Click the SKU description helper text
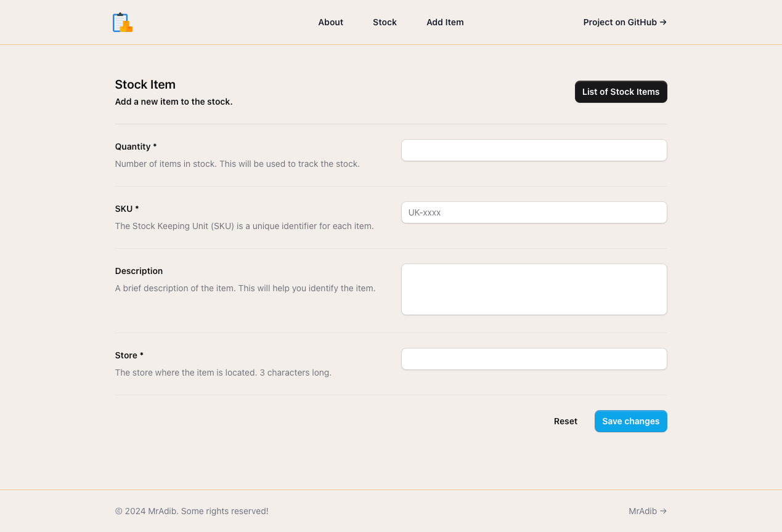782x532 pixels. point(244,226)
